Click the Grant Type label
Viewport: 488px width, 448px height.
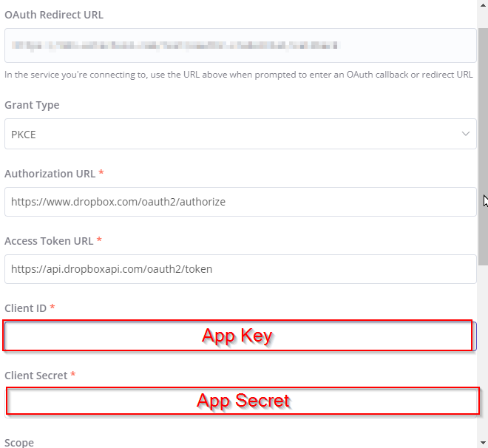(x=32, y=105)
